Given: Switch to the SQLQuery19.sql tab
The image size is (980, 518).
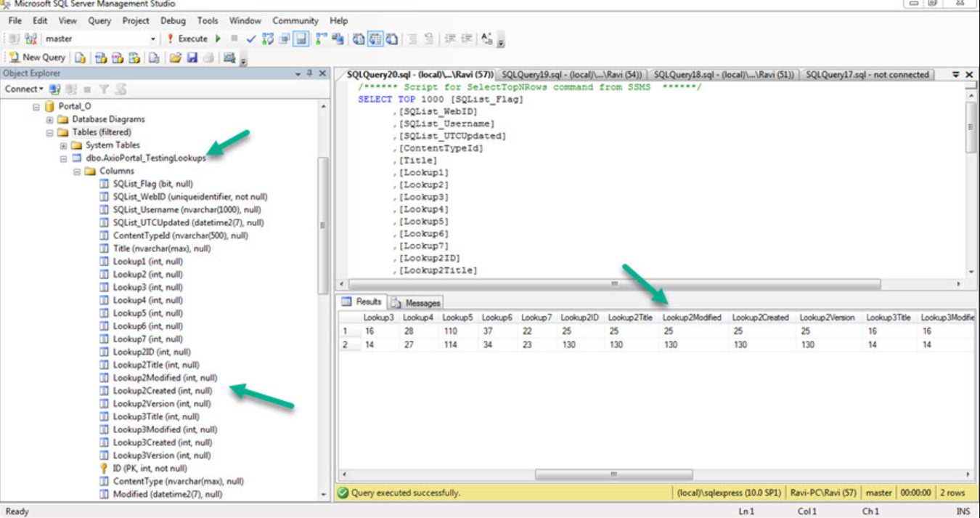Looking at the screenshot, I should click(x=572, y=74).
